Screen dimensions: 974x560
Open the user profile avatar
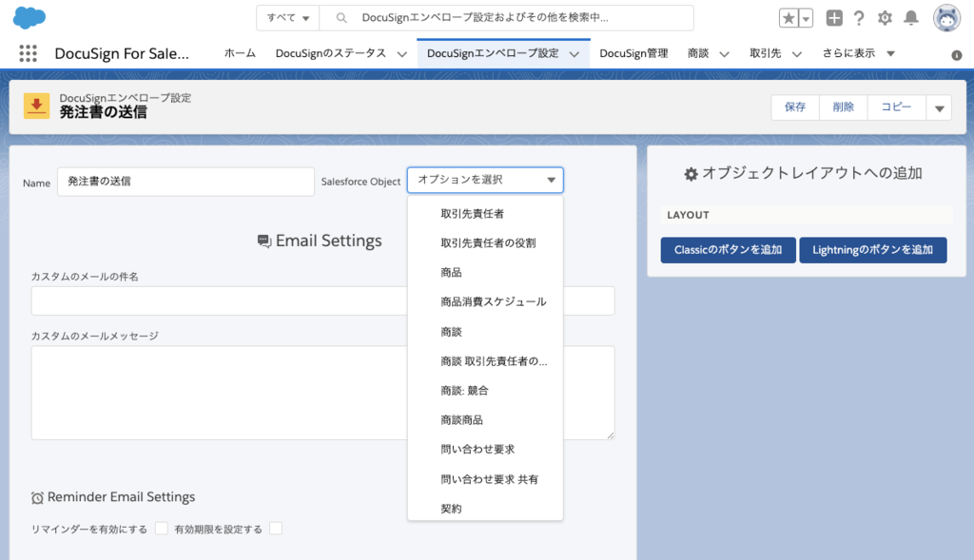[946, 18]
